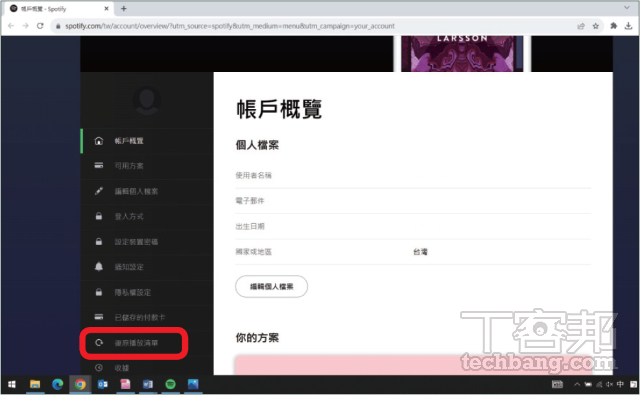Open 帳戶概覽 in the sidebar

point(147,141)
